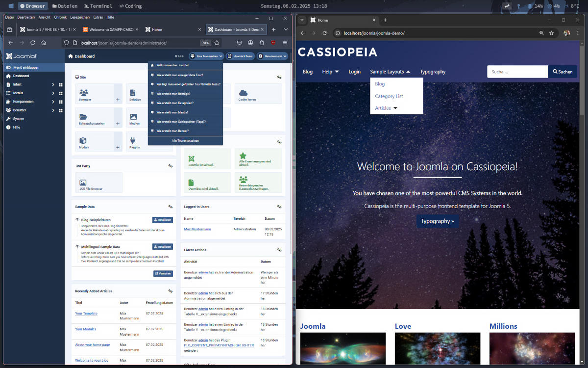Open the Plugins plug tile
588x368 pixels.
tap(137, 141)
